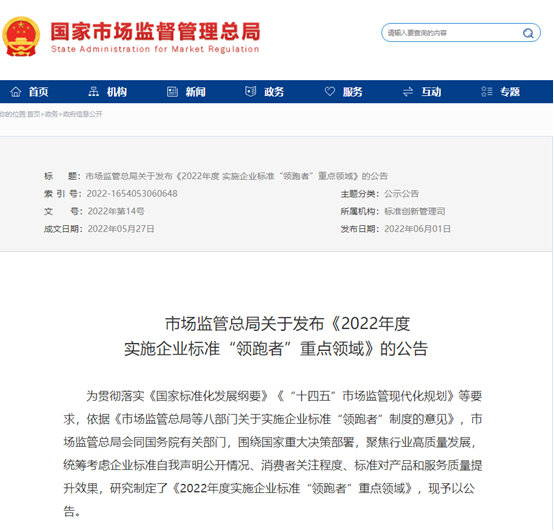Click the 政府信息公开 breadcrumb link
This screenshot has width=554, height=531.
click(x=83, y=114)
